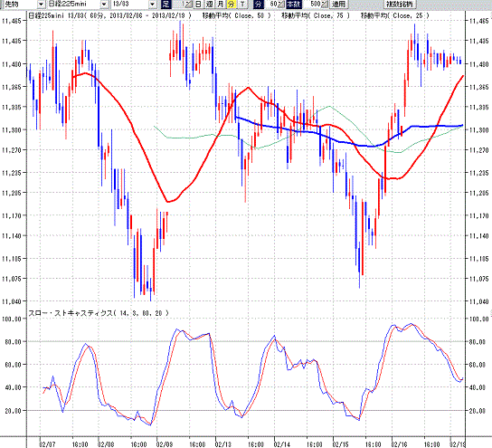Screen dimensions: 492x448
Task: Click the 02/08 date on time axis
Action: 106,444
